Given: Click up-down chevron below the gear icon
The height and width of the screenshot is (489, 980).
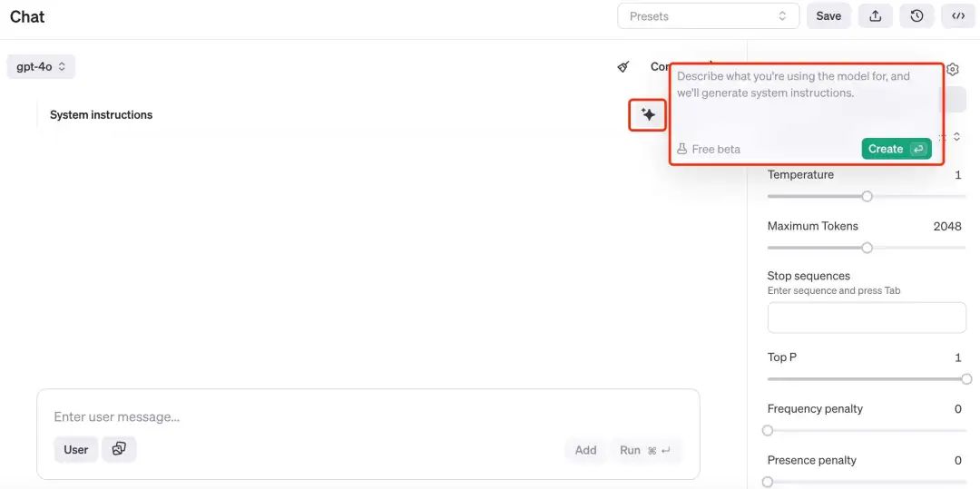Looking at the screenshot, I should tap(955, 137).
